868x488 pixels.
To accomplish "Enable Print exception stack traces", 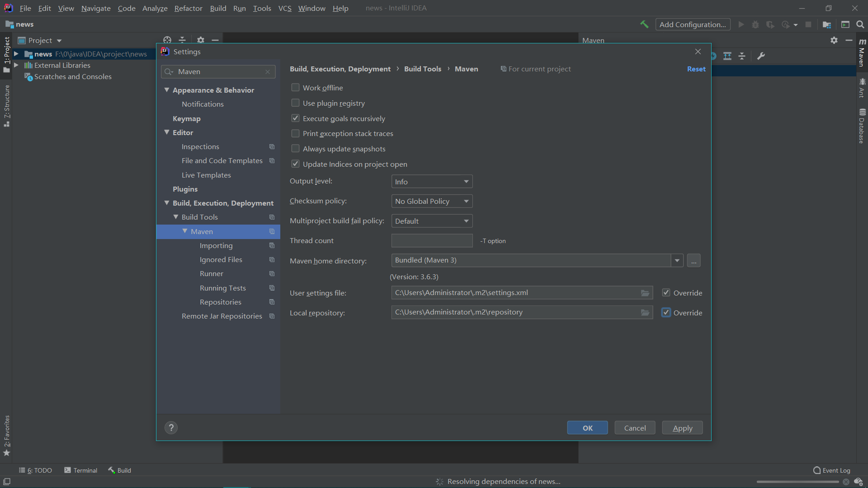I will click(295, 133).
